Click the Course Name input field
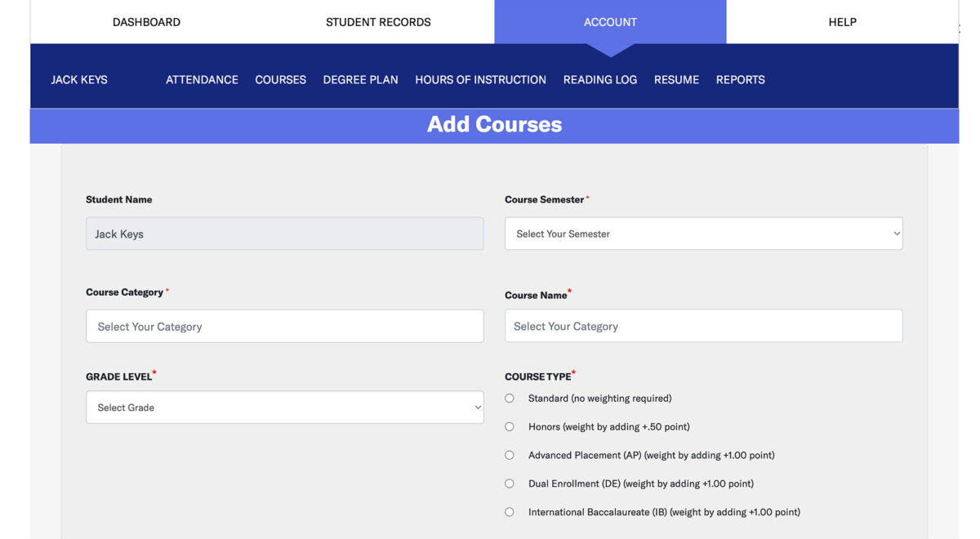 pyautogui.click(x=703, y=326)
